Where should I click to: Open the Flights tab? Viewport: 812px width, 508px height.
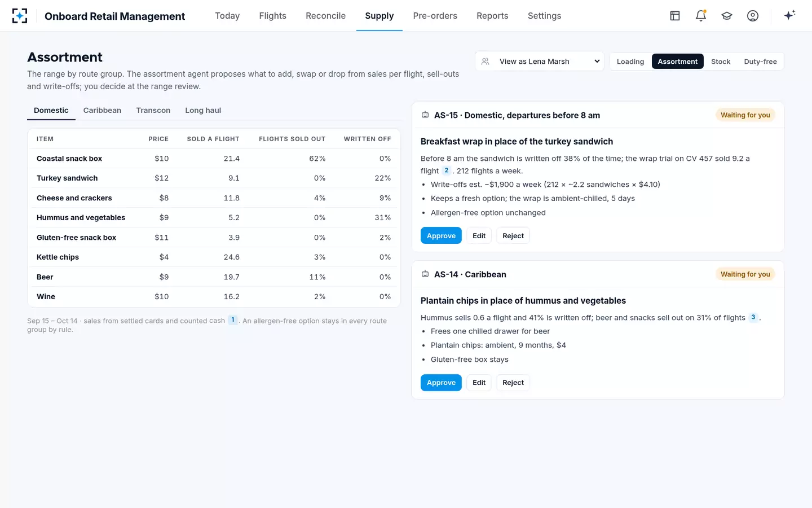[273, 16]
